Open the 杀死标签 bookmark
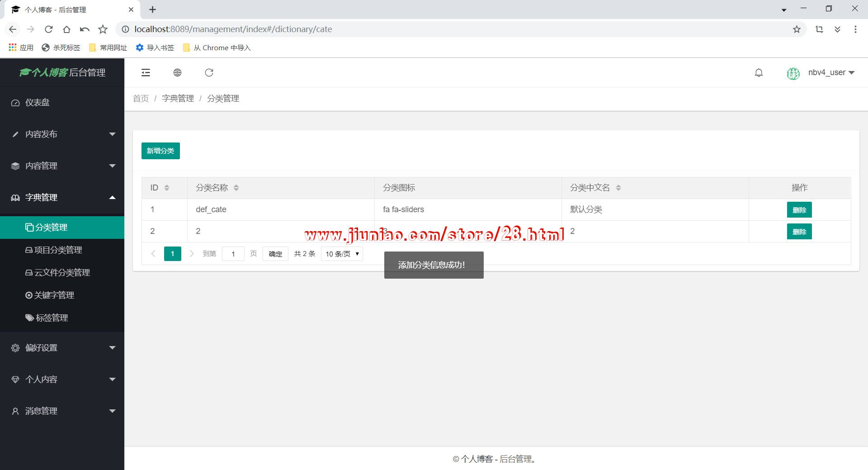868x470 pixels. click(61, 47)
